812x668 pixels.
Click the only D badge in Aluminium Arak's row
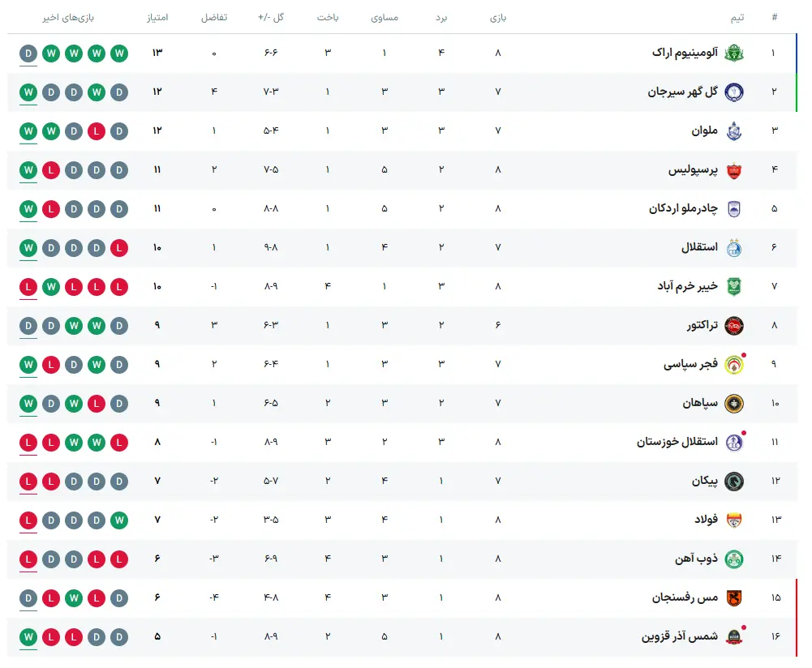click(28, 54)
